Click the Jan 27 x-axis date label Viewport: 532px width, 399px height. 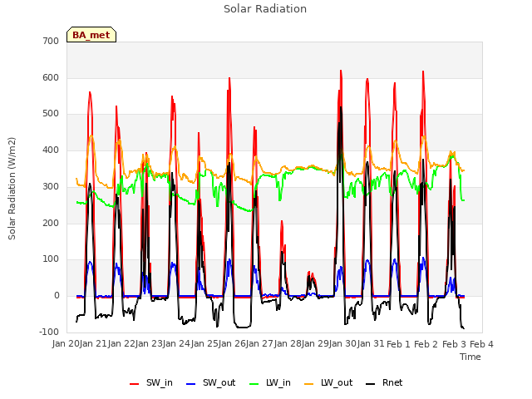[260, 344]
